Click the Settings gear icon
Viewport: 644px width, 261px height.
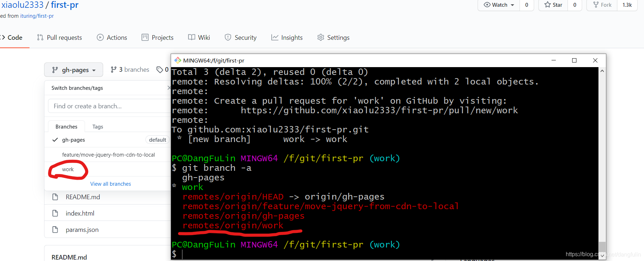coord(321,37)
